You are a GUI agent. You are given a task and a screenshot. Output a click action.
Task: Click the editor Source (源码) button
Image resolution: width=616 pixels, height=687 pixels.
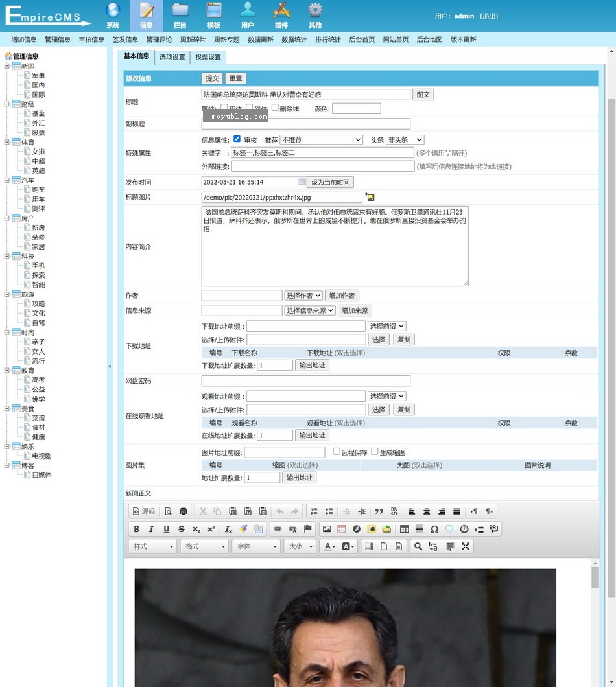point(144,511)
